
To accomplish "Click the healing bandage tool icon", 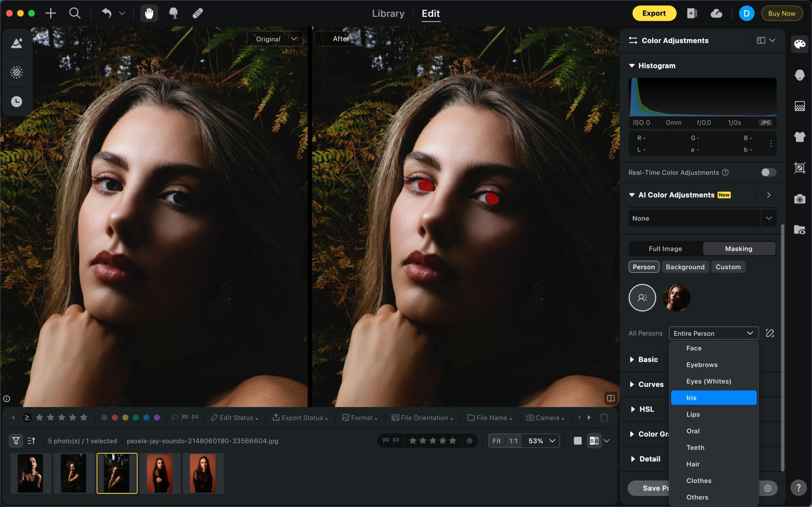I will (198, 13).
